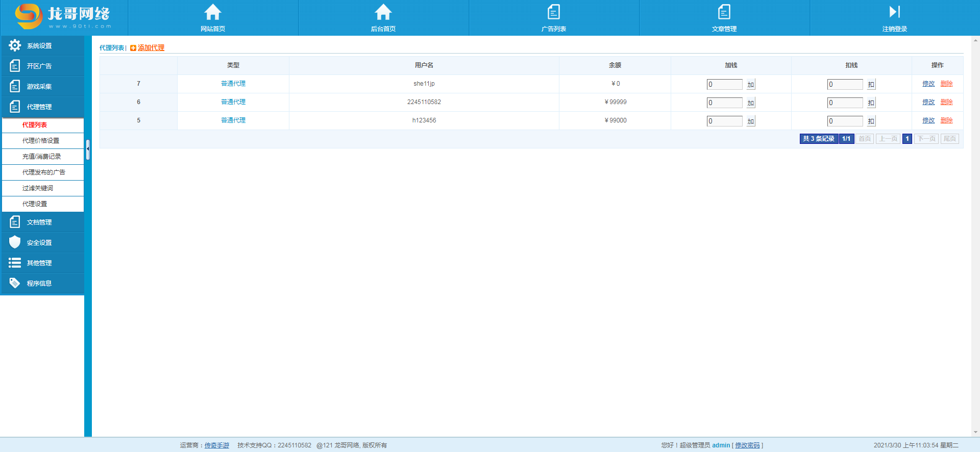
Task: Focus 扣钱 input for she11jp
Action: (845, 85)
